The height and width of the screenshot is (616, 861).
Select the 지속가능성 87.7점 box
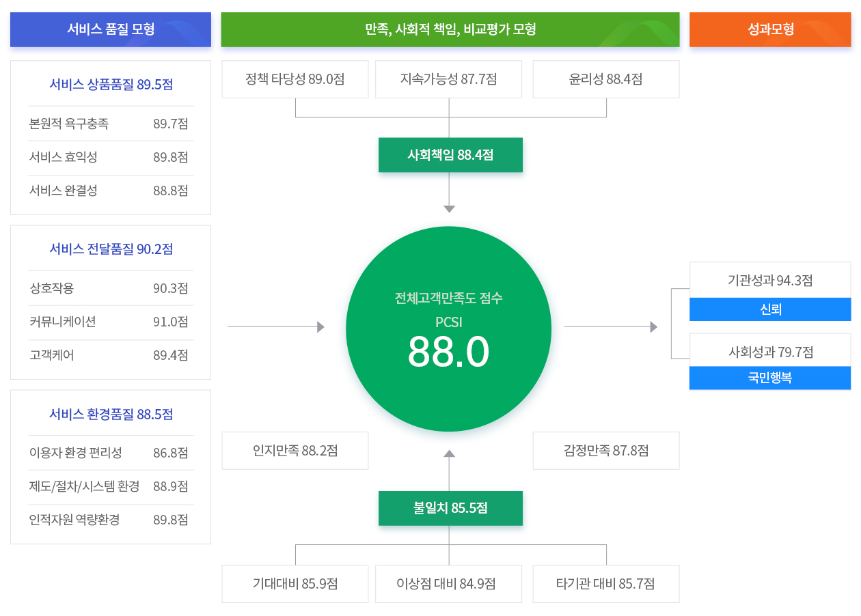tap(449, 79)
